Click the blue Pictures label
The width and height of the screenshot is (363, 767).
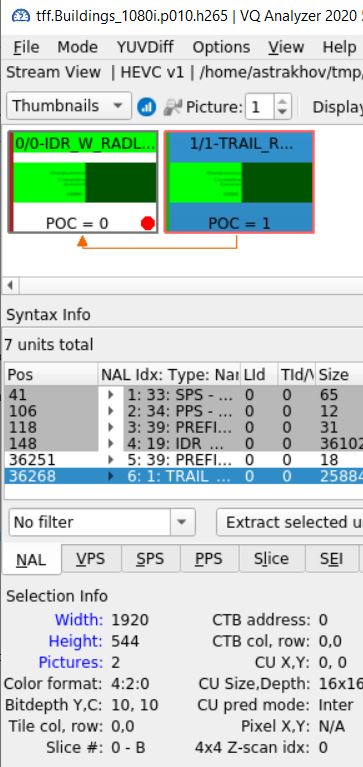(x=71, y=662)
